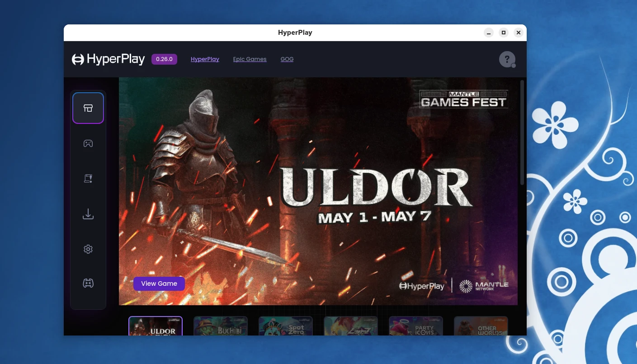Select the Other Worlds carousel thumbnail
This screenshot has height=364, width=637.
(481, 326)
